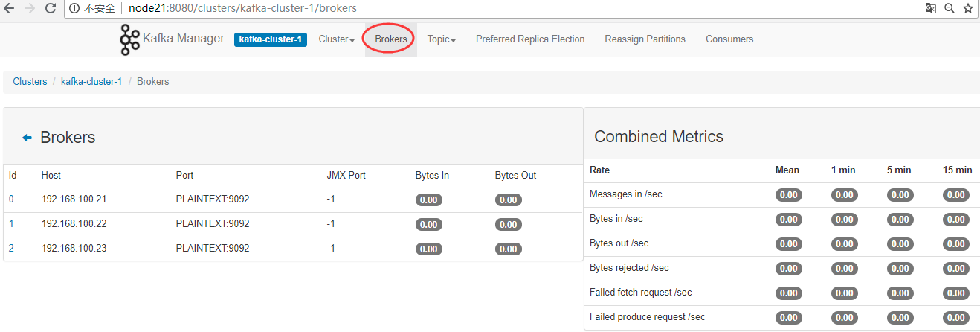The image size is (980, 332).
Task: Click the Clusters breadcrumb link
Action: pyautogui.click(x=30, y=82)
